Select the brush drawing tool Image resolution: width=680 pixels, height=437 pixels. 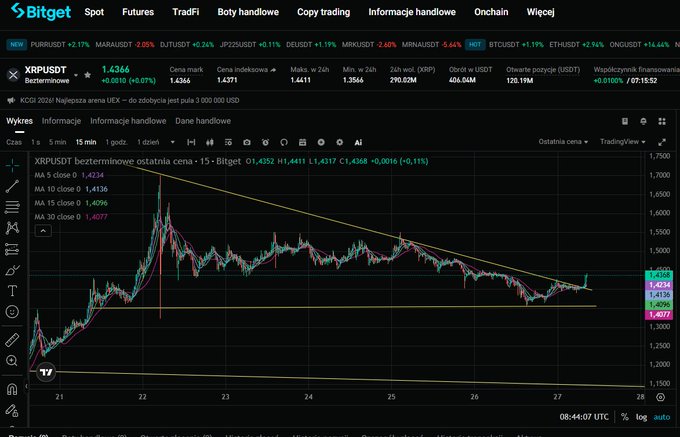point(12,270)
